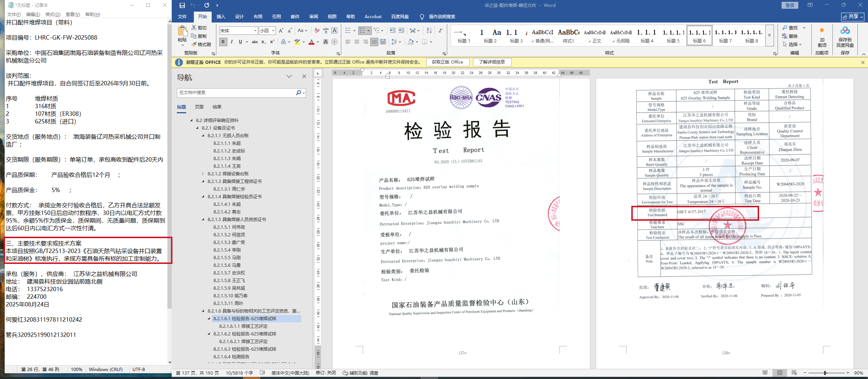Click the sort A-Z icon

coord(429,30)
